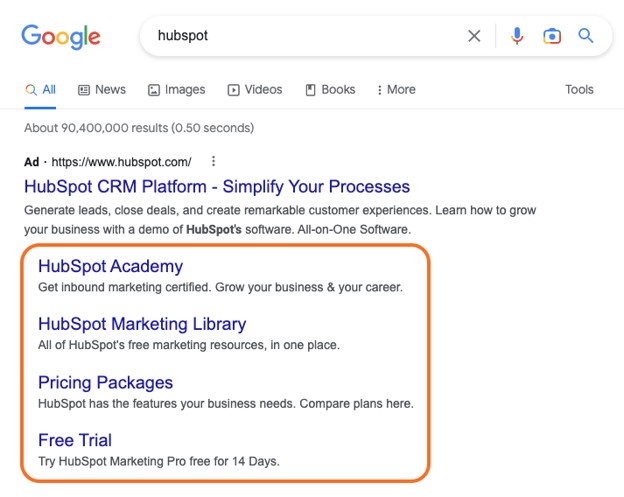Image resolution: width=624 pixels, height=497 pixels.
Task: Open the Tools search options
Action: pos(579,90)
